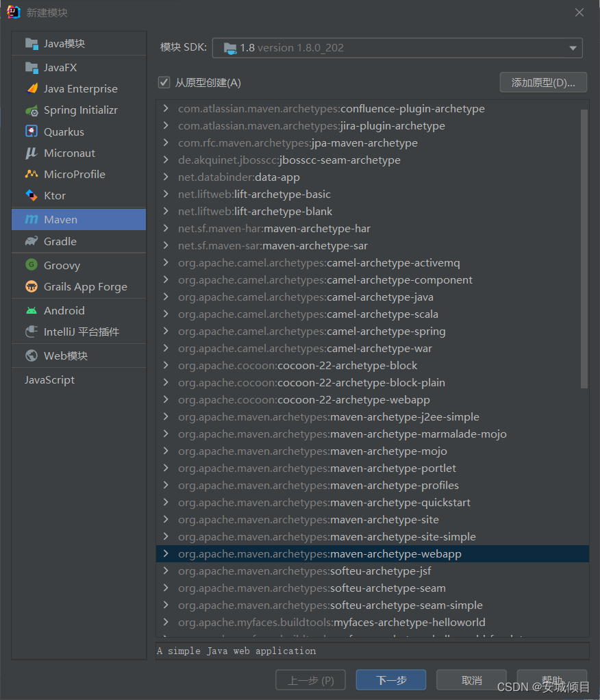Select Quarkus module type
Screen dimensions: 600x700
pos(79,132)
